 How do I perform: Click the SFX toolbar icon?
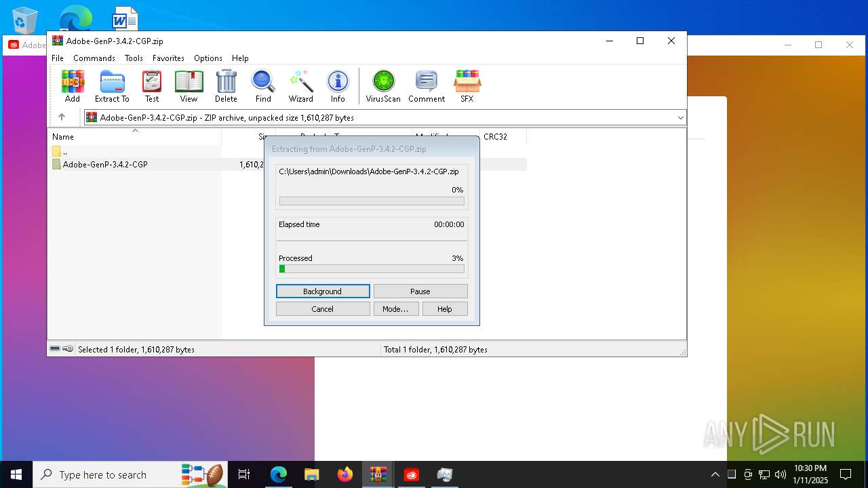[x=467, y=86]
